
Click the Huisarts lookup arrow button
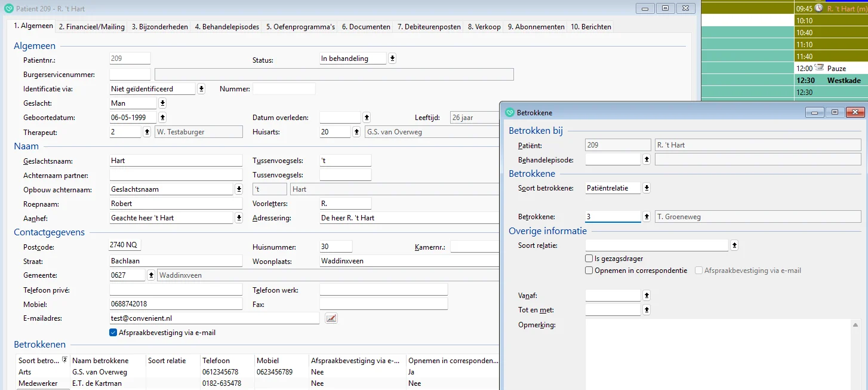pyautogui.click(x=356, y=132)
